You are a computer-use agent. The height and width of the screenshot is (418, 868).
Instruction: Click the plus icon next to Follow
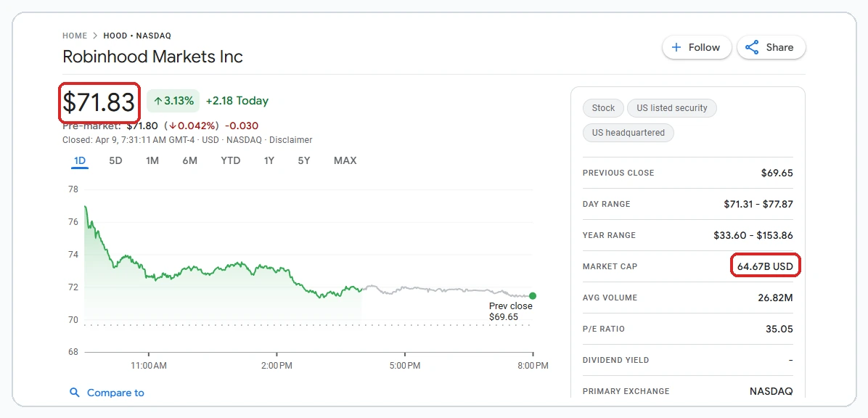tap(675, 46)
